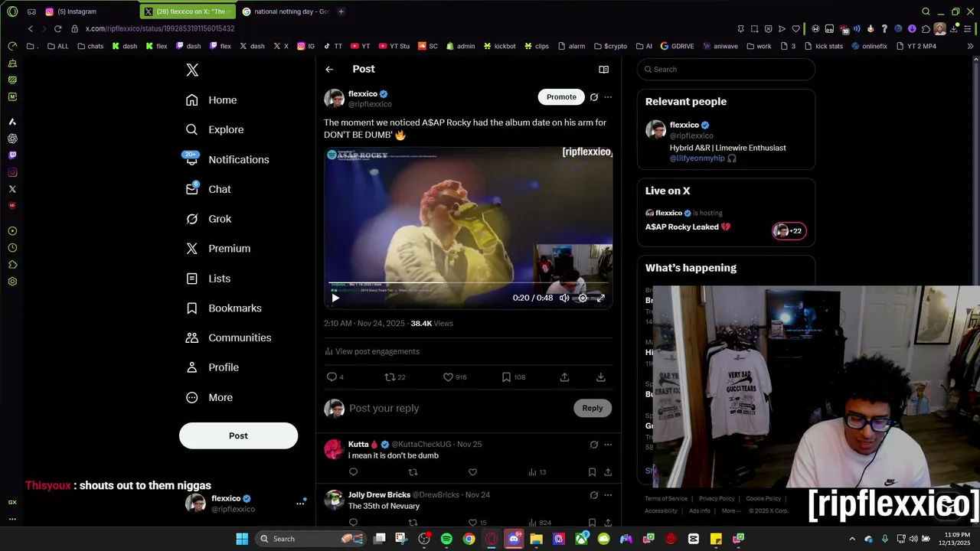The image size is (980, 551).
Task: Open Lists in X sidebar
Action: (208, 279)
